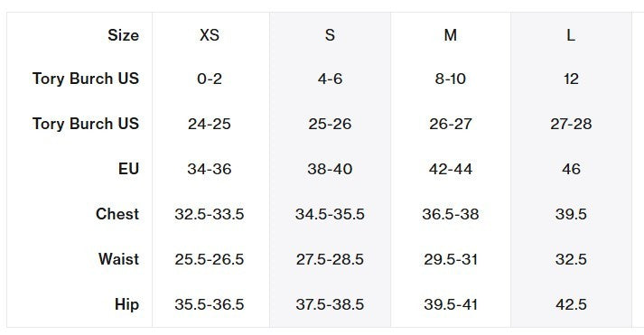This screenshot has height=335, width=644.
Task: Select the 24-25 cell under XS
Action: (210, 124)
